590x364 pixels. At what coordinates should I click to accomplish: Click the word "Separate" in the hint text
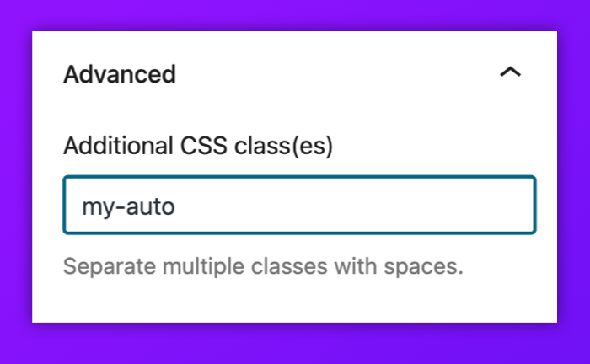point(109,267)
